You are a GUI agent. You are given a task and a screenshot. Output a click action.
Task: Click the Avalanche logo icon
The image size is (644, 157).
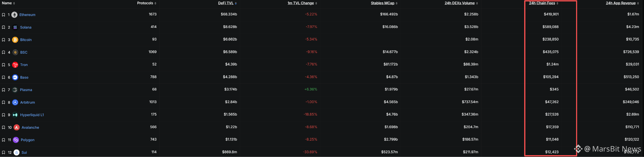coord(17,127)
